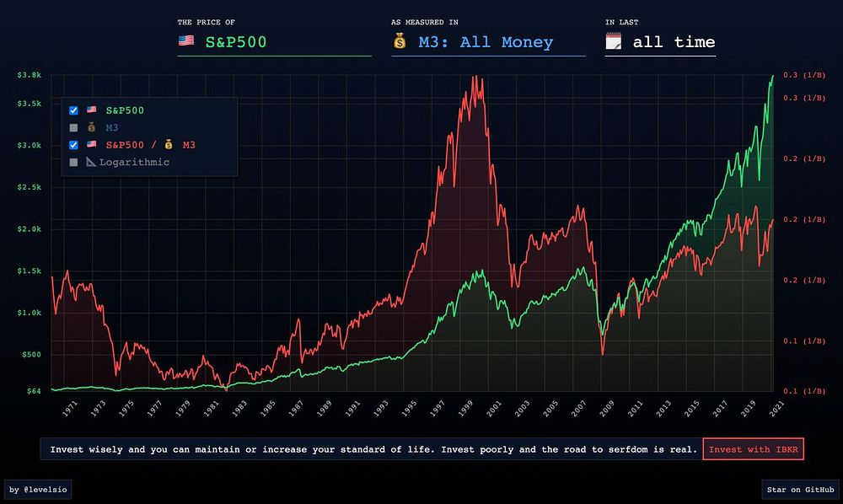This screenshot has width=843, height=504.
Task: Click the $3.8k label on the left axis
Action: click(29, 75)
